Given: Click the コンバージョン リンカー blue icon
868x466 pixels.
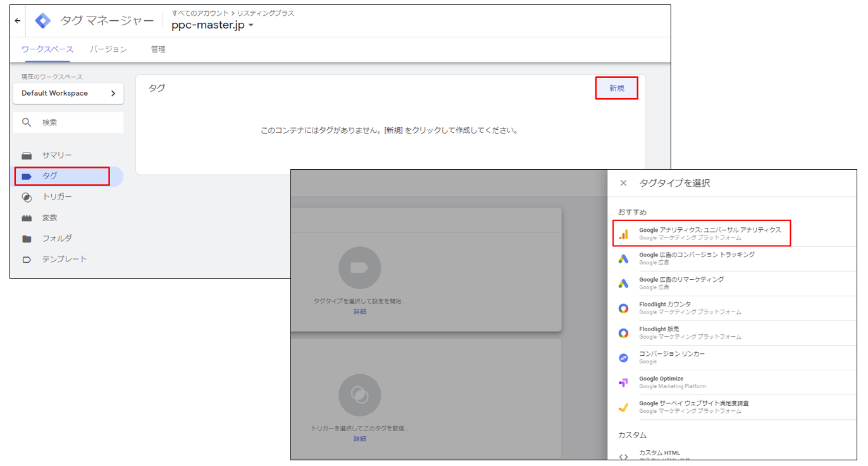Looking at the screenshot, I should click(x=624, y=358).
